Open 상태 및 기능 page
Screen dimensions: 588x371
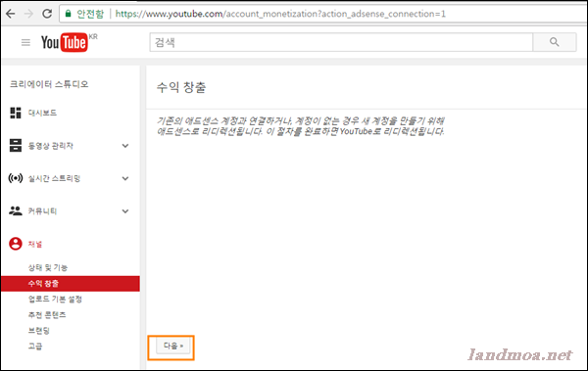pos(48,267)
